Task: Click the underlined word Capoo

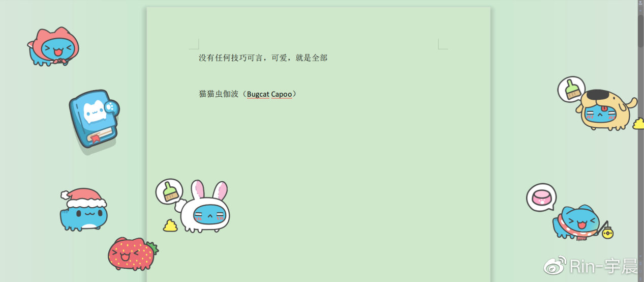Action: pos(282,95)
